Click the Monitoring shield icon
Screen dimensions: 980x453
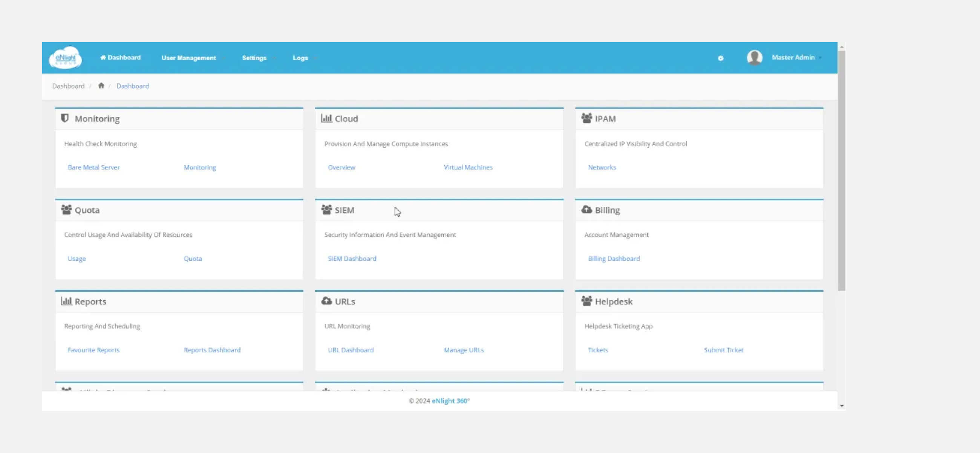(x=66, y=118)
